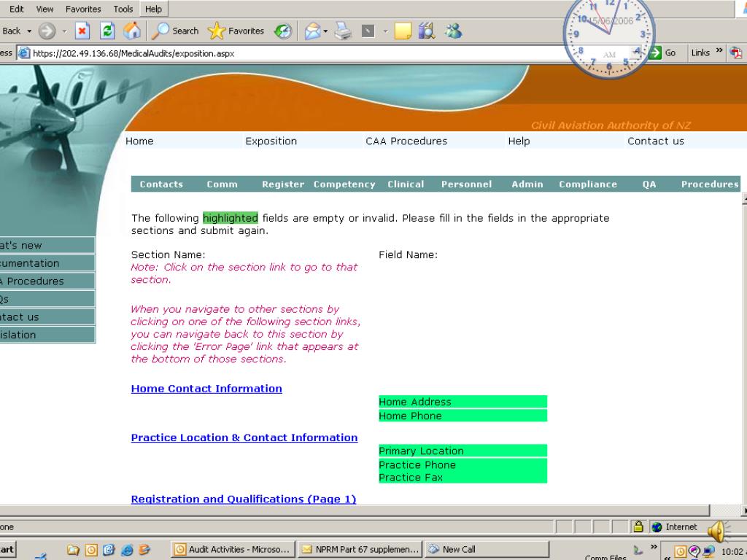
Task: Open the Help menu in the menu bar
Action: 153,9
